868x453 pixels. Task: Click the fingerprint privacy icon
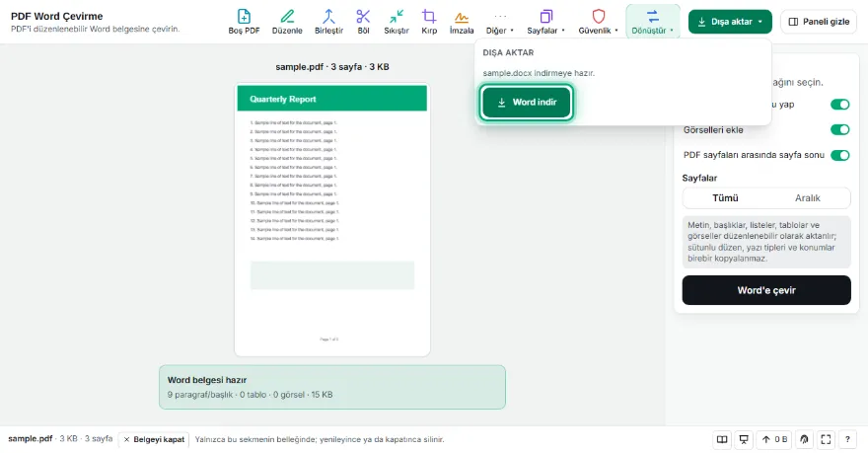coord(804,439)
